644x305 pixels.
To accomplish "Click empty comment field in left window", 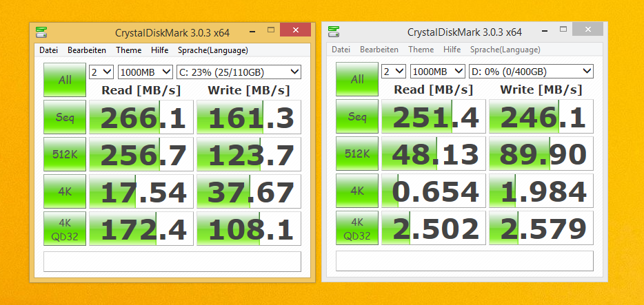I will click(172, 262).
